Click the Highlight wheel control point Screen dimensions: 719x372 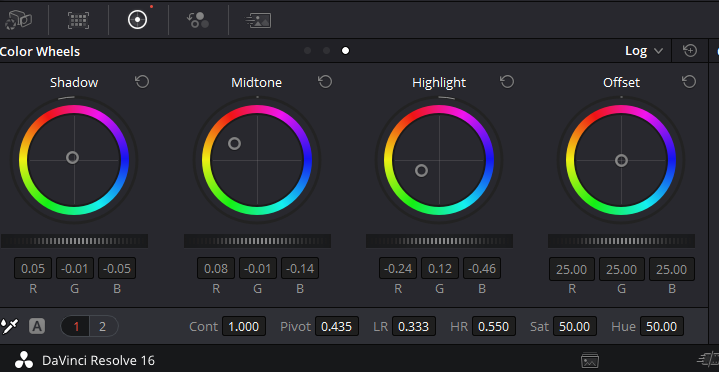point(421,171)
